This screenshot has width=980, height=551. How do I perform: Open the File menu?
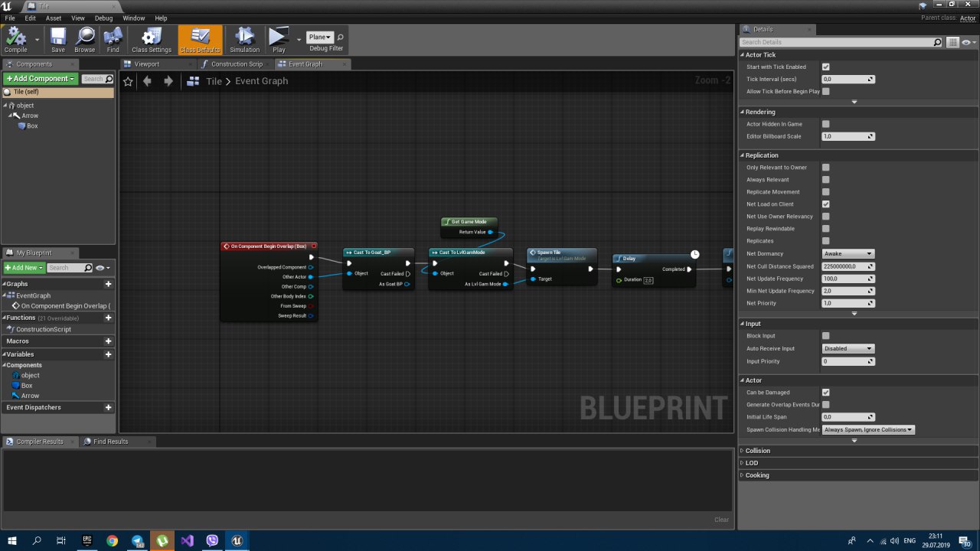pyautogui.click(x=10, y=18)
